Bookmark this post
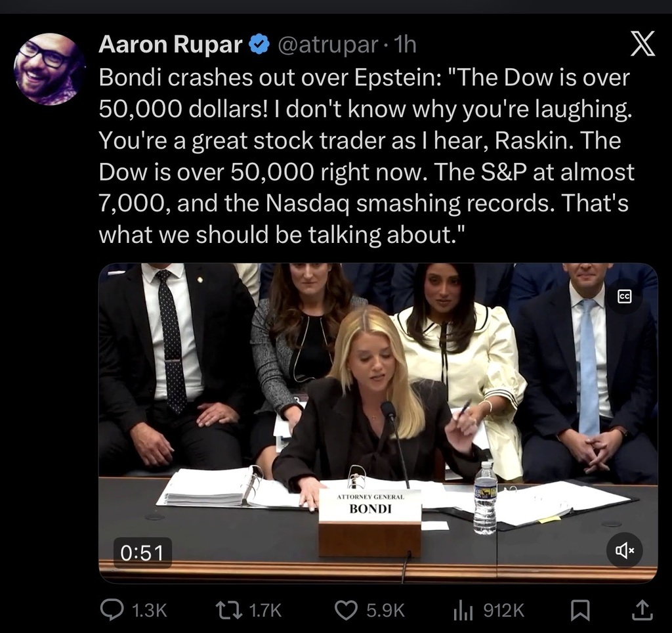The image size is (672, 633). click(x=580, y=610)
